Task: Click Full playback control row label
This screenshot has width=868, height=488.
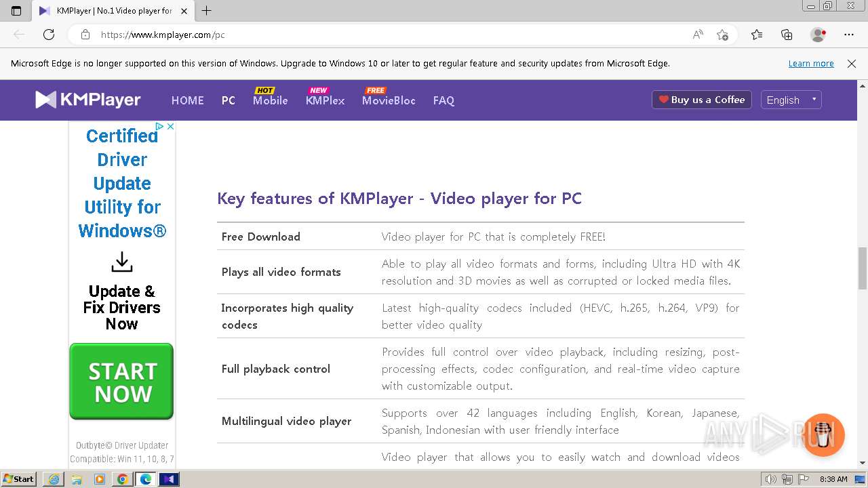Action: [x=276, y=369]
